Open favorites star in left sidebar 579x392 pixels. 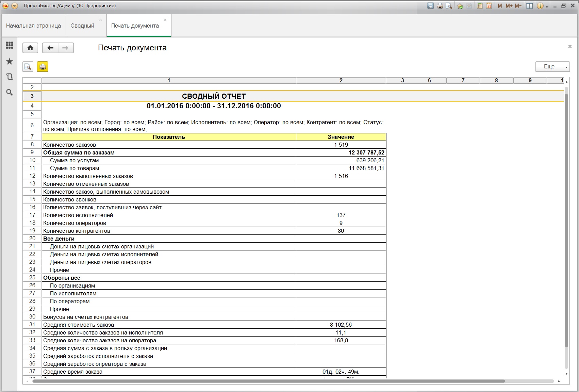10,61
